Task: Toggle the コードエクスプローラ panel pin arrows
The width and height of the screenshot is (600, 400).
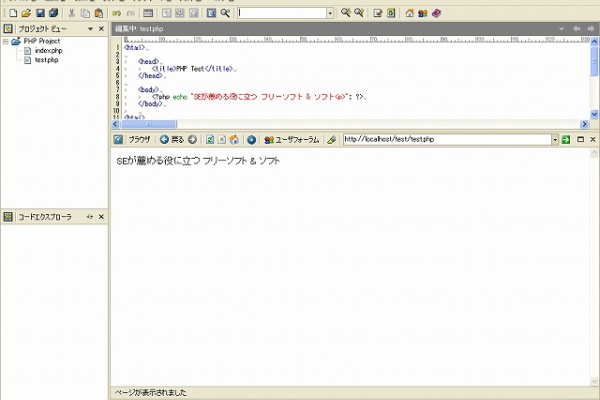Action: (90, 217)
